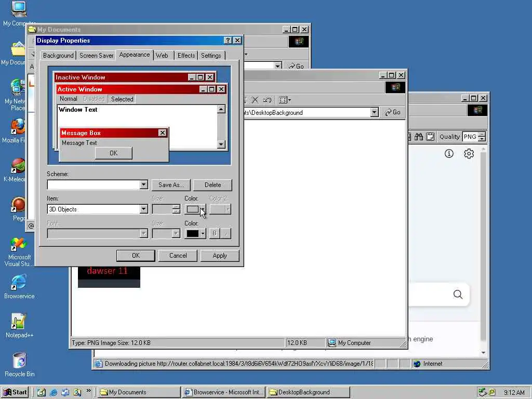Click the info circle icon in Browservice page

449,154
